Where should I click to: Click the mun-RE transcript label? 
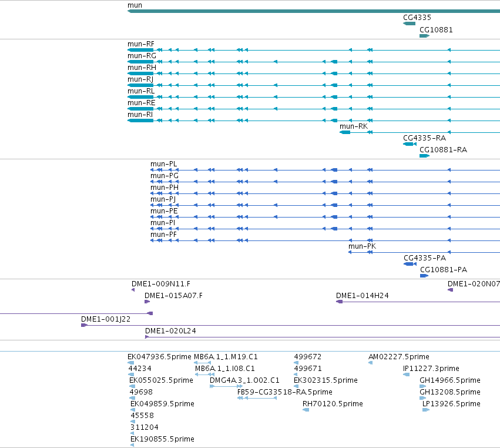pos(141,103)
